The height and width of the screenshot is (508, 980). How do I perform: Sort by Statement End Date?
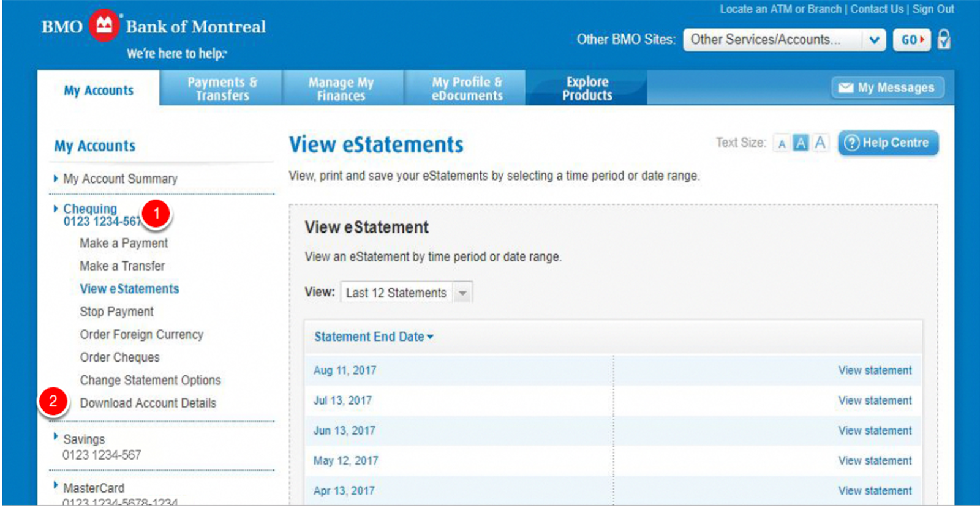click(374, 337)
